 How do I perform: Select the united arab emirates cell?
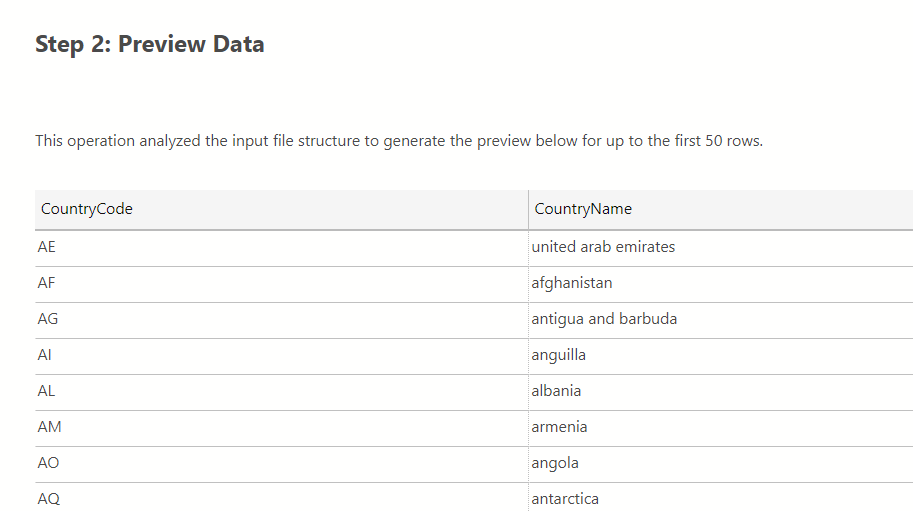[x=603, y=247]
